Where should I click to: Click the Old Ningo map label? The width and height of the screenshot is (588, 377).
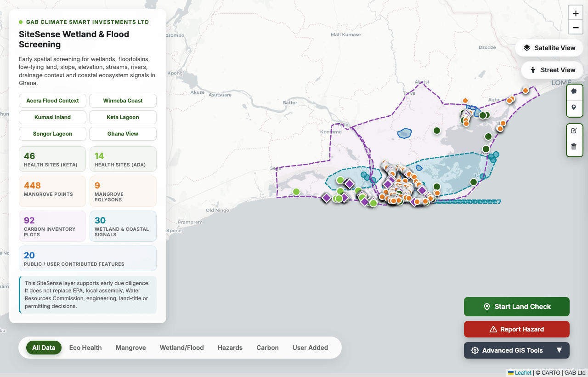pyautogui.click(x=217, y=211)
